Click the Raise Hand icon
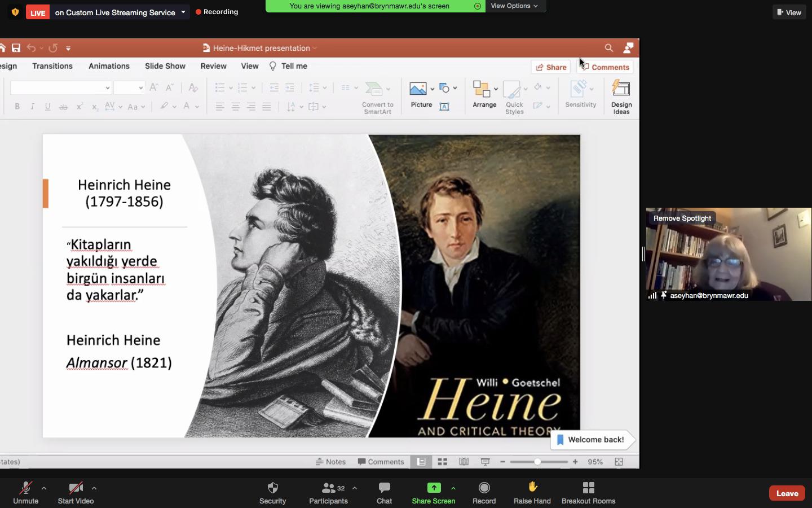This screenshot has width=812, height=508. click(532, 487)
